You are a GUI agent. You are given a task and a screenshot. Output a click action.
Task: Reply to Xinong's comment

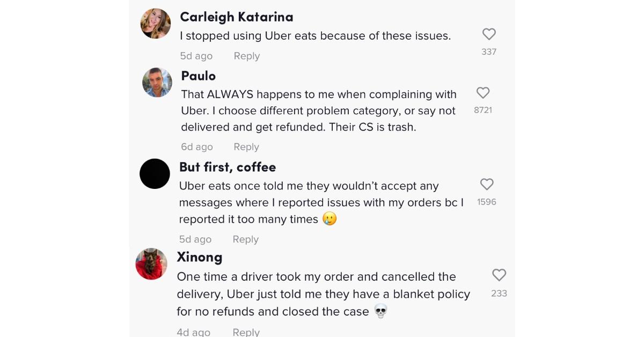pyautogui.click(x=246, y=332)
